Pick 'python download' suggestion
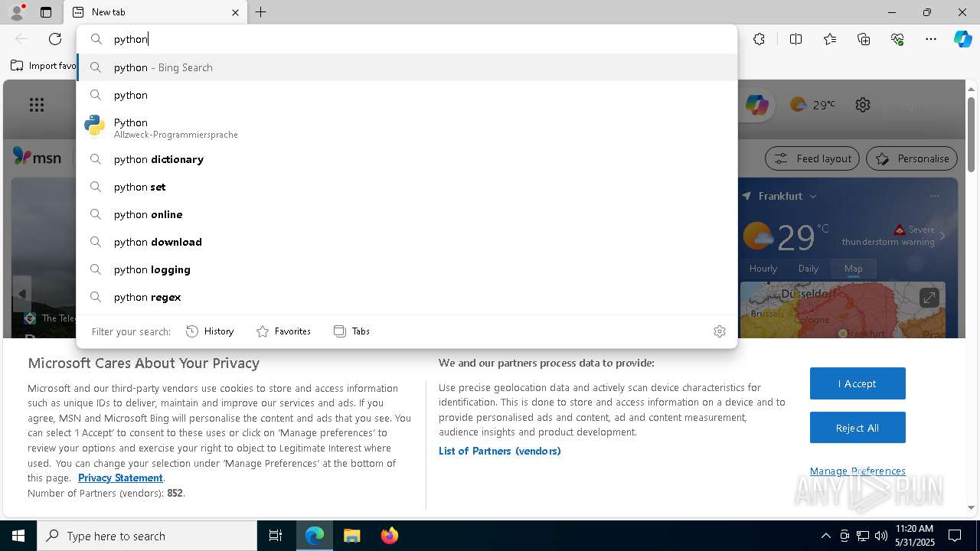The height and width of the screenshot is (551, 980). pyautogui.click(x=407, y=242)
